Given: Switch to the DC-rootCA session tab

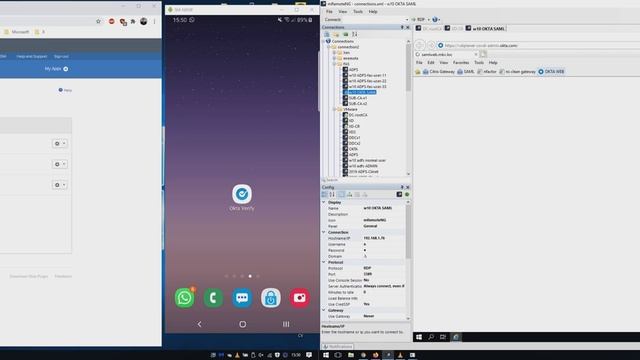Looking at the screenshot, I should [429, 29].
